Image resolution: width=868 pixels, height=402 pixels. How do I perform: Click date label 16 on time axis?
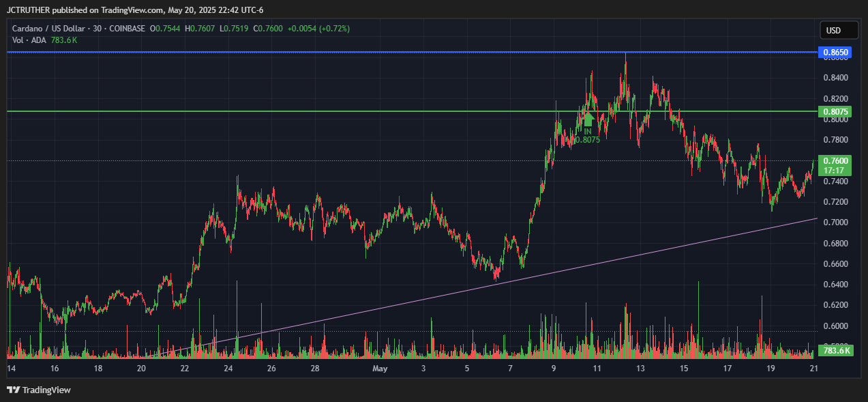pos(55,369)
